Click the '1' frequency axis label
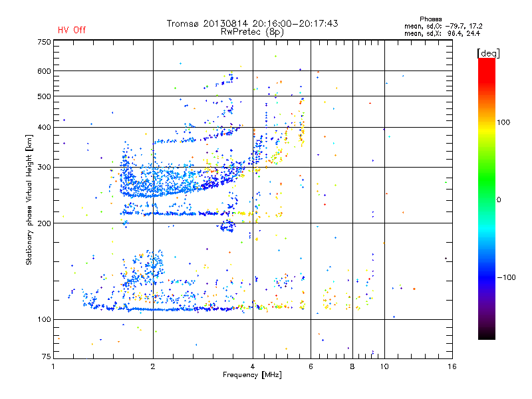This screenshot has width=532, height=399. tap(53, 366)
